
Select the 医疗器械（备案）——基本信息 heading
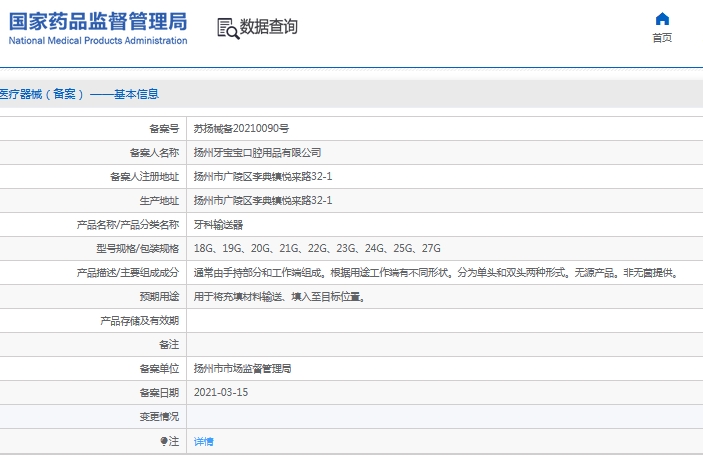79,94
